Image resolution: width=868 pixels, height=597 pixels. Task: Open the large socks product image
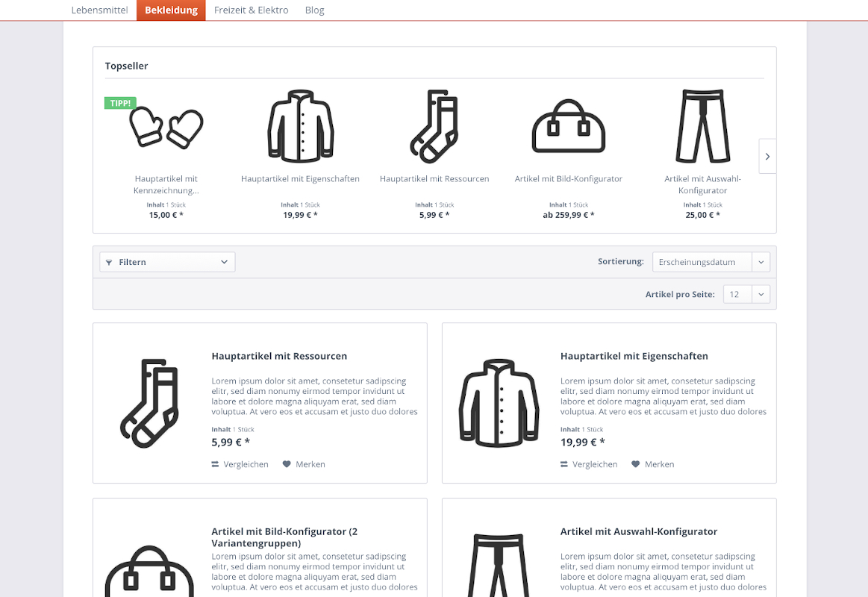[149, 403]
